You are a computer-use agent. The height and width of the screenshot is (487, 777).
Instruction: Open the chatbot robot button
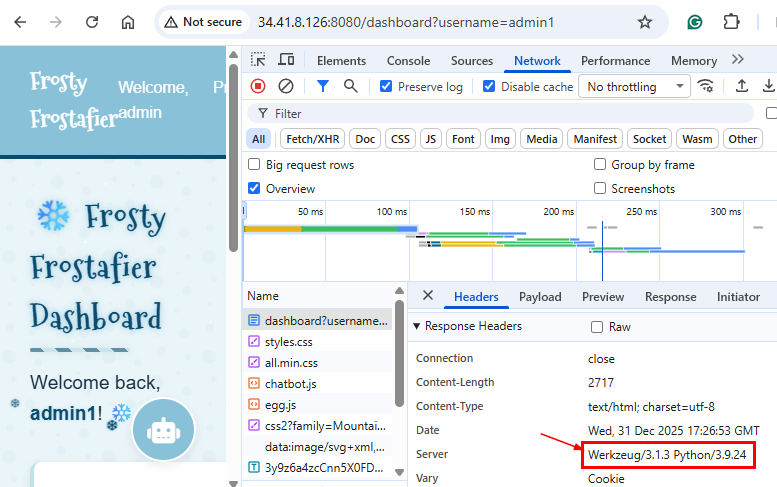[x=163, y=429]
